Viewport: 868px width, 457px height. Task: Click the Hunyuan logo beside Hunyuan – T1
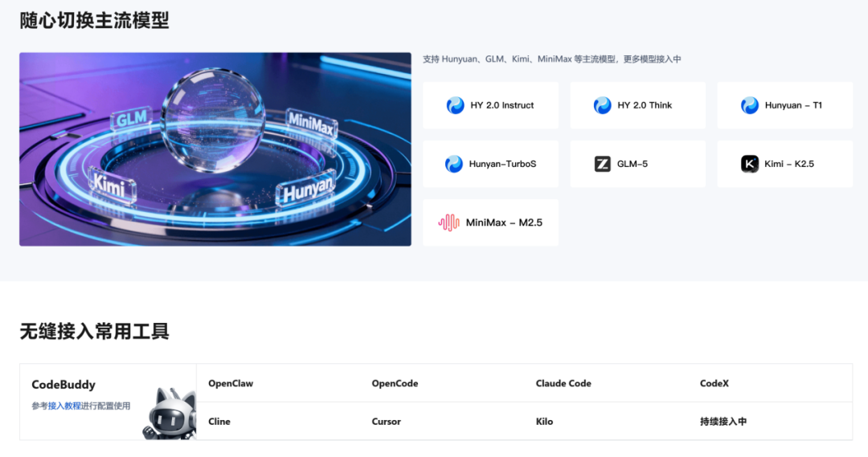[750, 105]
